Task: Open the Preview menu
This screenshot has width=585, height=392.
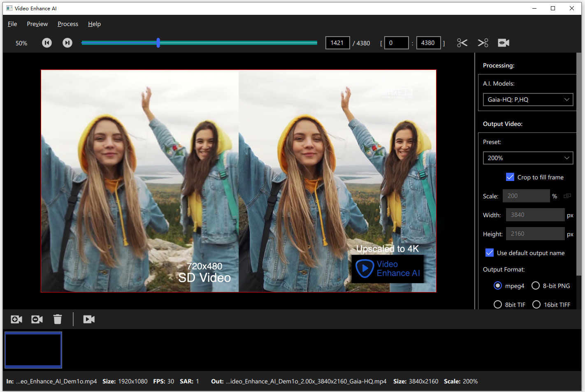Action: (x=37, y=24)
